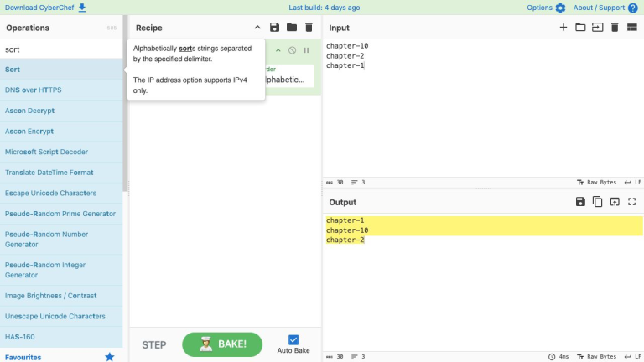Expand the Favourites category

(x=61, y=357)
